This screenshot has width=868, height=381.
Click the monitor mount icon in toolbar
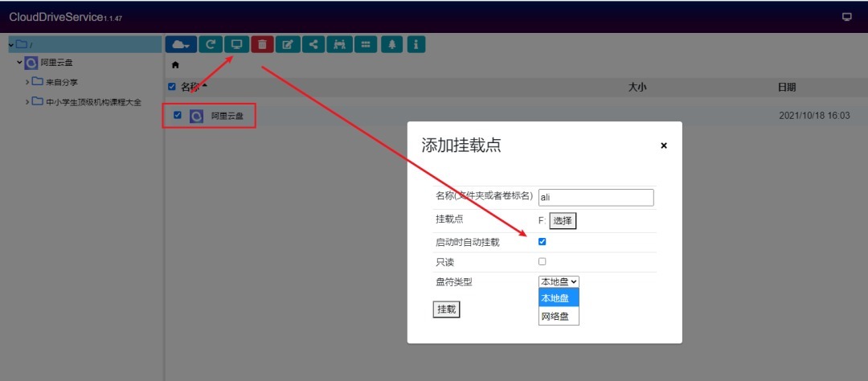pyautogui.click(x=236, y=45)
